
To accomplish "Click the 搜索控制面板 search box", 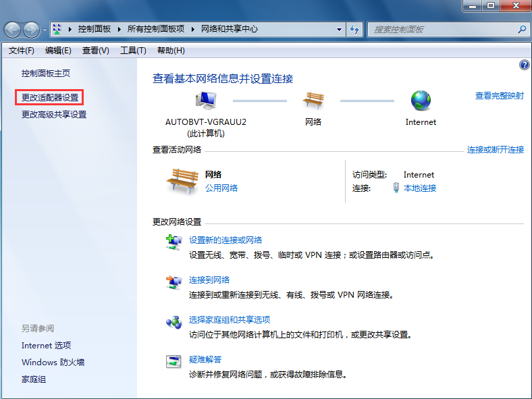I will [x=442, y=30].
